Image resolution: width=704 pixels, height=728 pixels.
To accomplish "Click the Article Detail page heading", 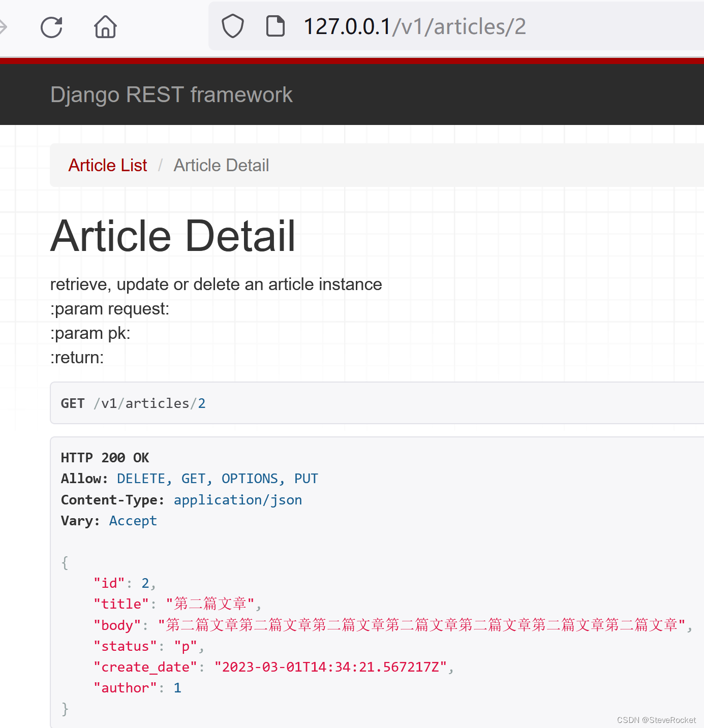I will click(173, 236).
